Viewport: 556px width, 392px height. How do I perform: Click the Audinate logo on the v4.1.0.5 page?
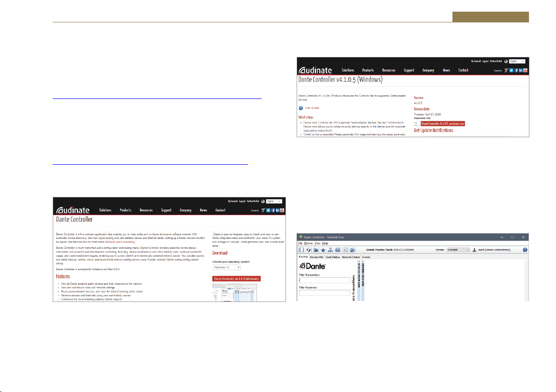tap(315, 70)
